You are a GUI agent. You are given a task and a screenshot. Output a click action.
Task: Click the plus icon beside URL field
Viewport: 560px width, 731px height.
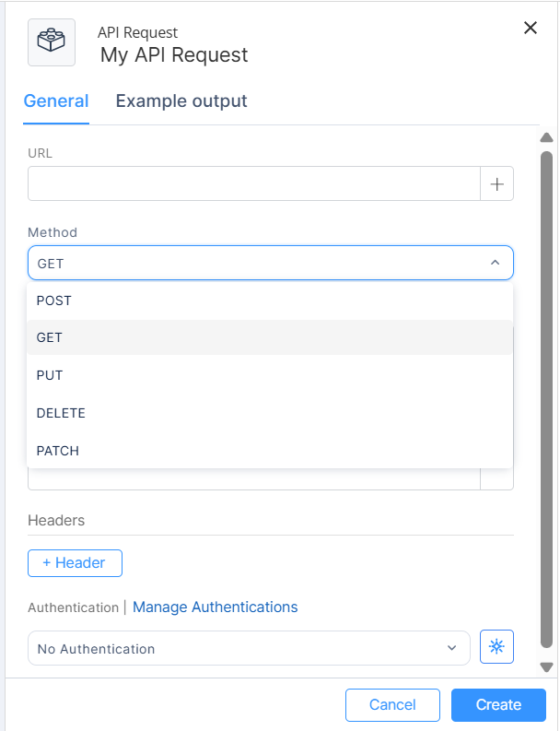point(497,183)
